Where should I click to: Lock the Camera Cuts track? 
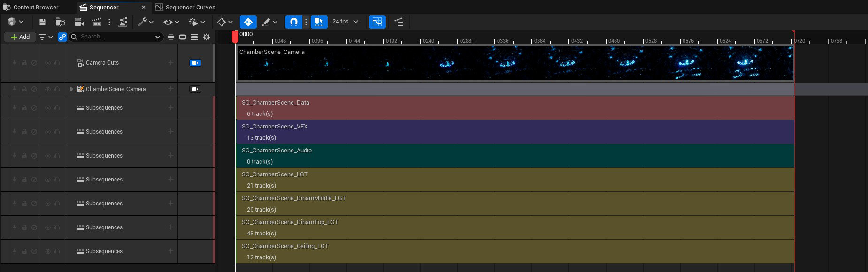24,63
